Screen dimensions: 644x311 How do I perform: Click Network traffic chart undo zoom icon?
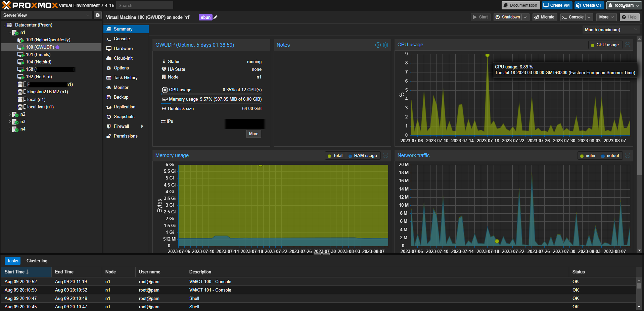tap(628, 155)
